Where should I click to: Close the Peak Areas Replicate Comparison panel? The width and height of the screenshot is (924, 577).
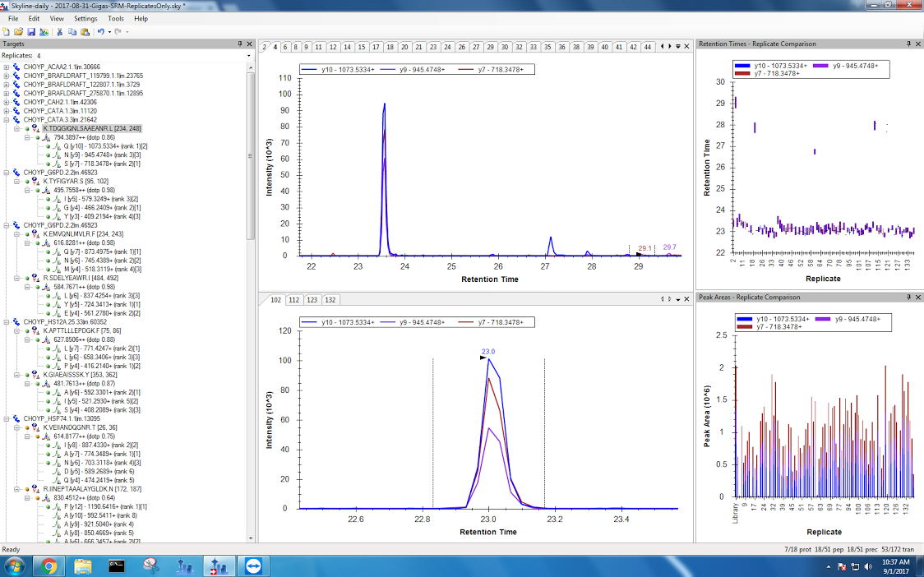click(918, 297)
